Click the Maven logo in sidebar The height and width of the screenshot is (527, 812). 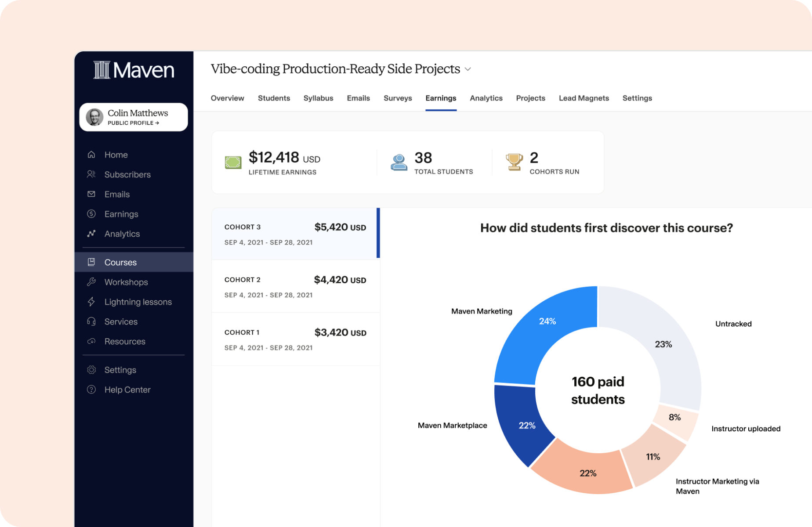[134, 70]
